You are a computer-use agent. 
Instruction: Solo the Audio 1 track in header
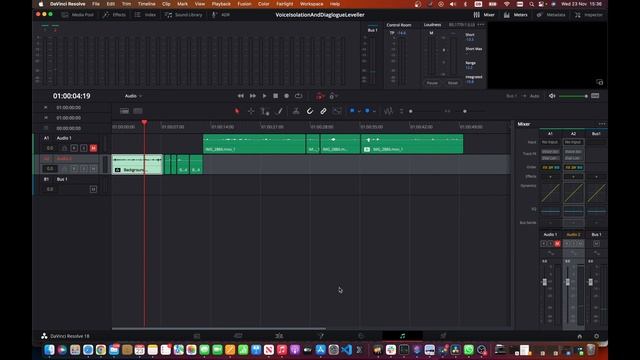pos(84,148)
